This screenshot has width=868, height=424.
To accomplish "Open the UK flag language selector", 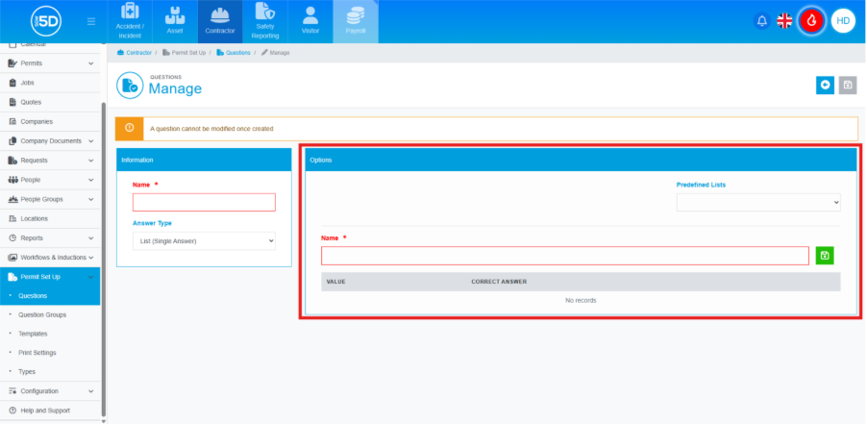I will click(x=785, y=20).
